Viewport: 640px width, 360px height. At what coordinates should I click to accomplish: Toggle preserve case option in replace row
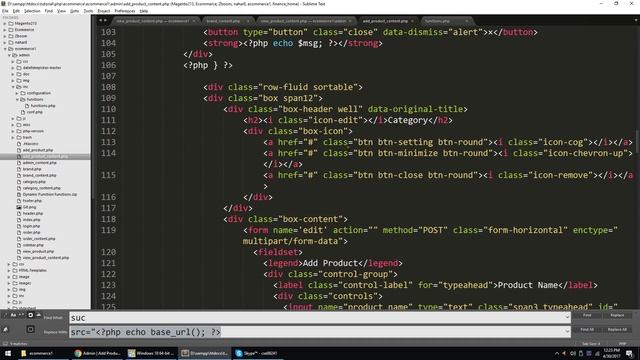point(5,329)
